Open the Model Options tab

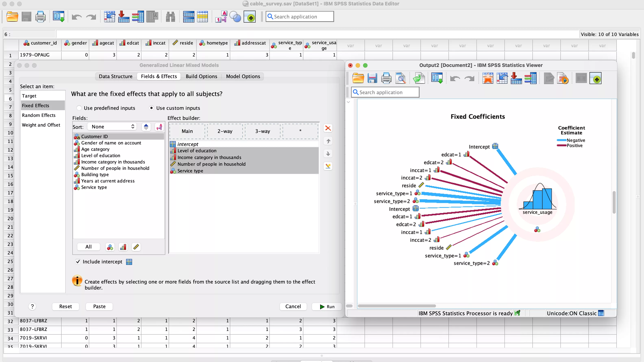pos(243,76)
